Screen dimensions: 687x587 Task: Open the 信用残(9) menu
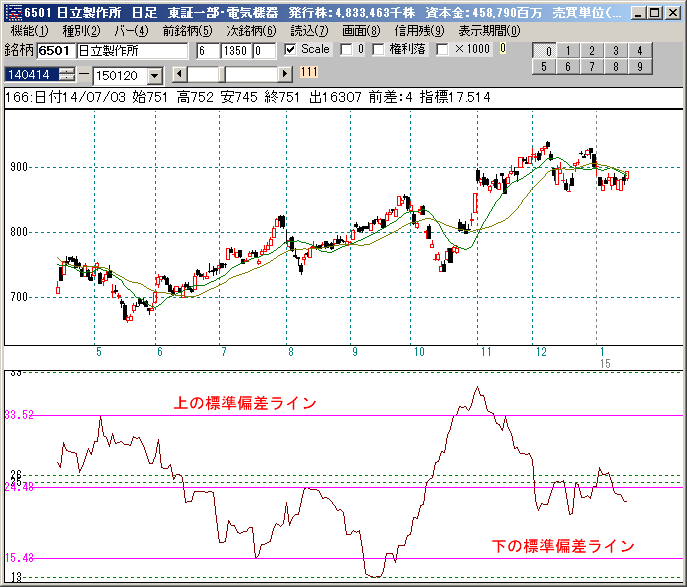[419, 31]
